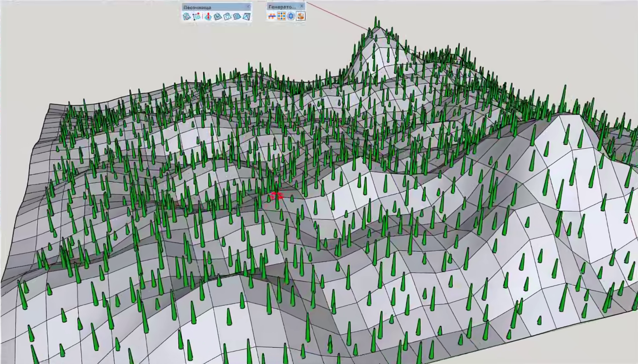Choose the linear array generator icon
The height and width of the screenshot is (364, 638).
point(272,16)
